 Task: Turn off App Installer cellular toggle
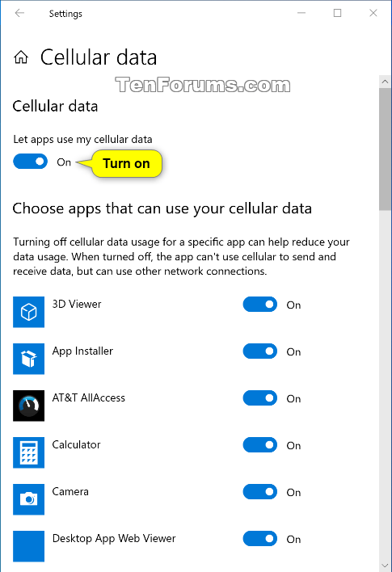tap(260, 351)
